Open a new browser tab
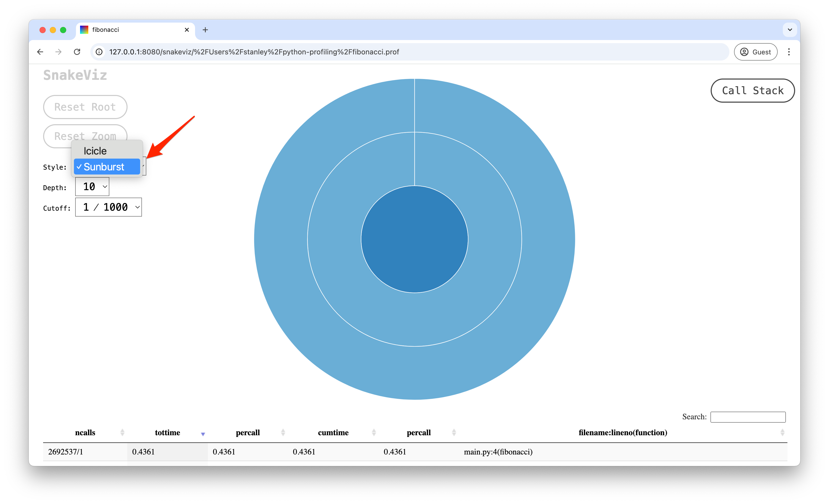 205,30
